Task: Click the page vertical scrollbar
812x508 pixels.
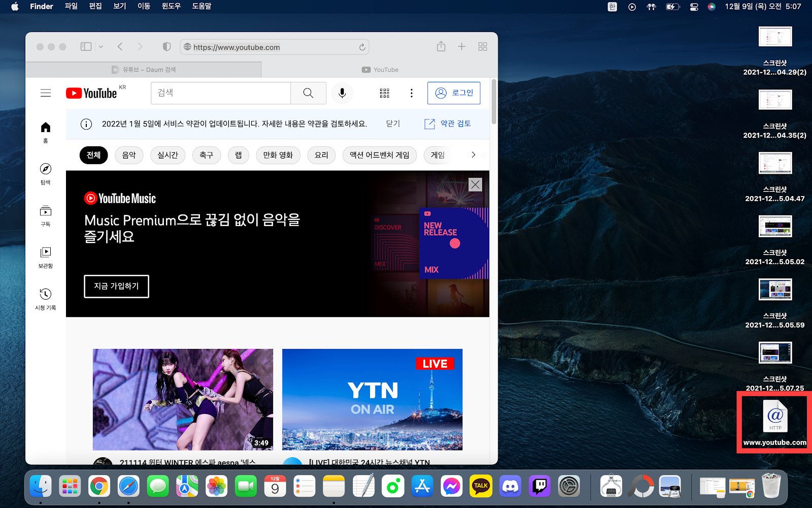Action: pos(494,102)
